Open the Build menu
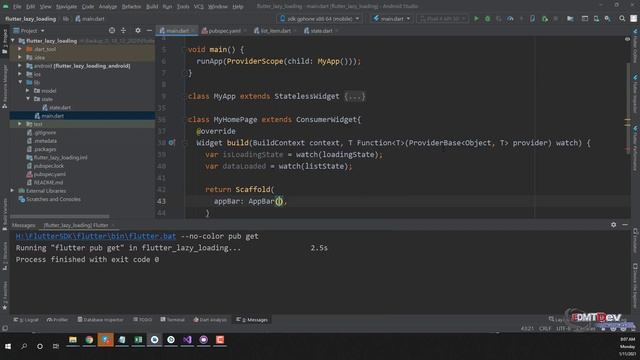 [x=152, y=7]
